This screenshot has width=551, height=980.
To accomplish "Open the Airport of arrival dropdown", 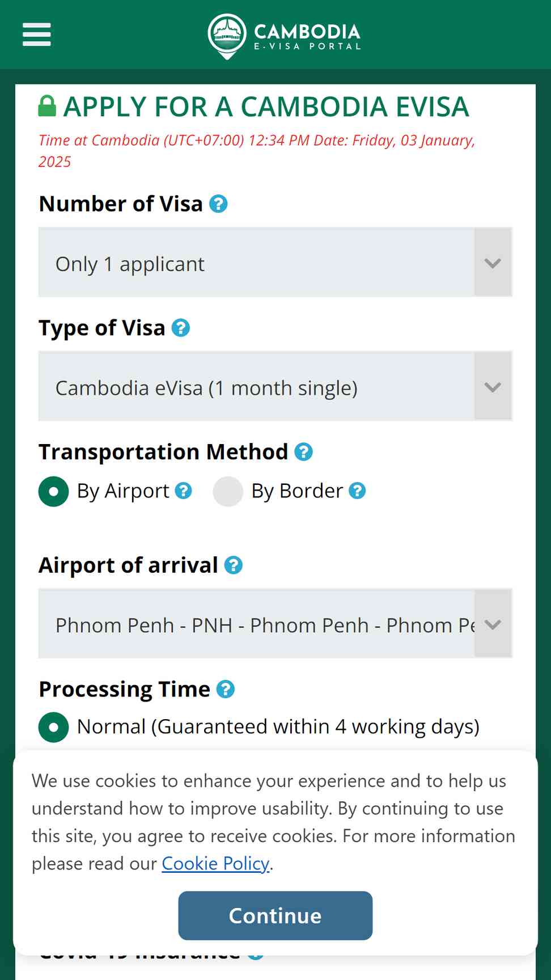I will (275, 623).
